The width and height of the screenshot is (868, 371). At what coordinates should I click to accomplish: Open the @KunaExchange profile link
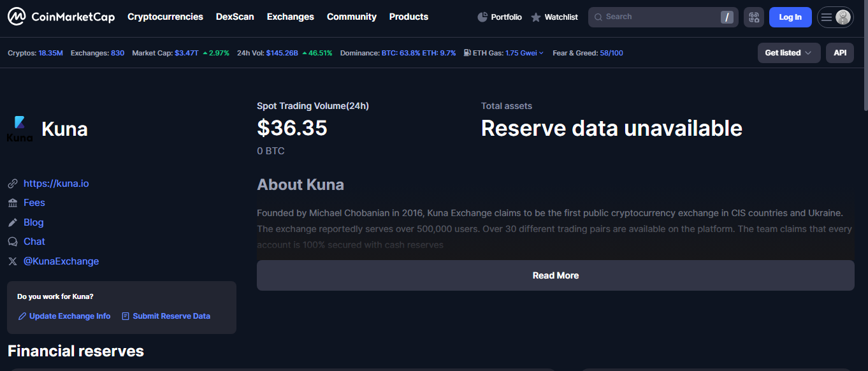(61, 261)
